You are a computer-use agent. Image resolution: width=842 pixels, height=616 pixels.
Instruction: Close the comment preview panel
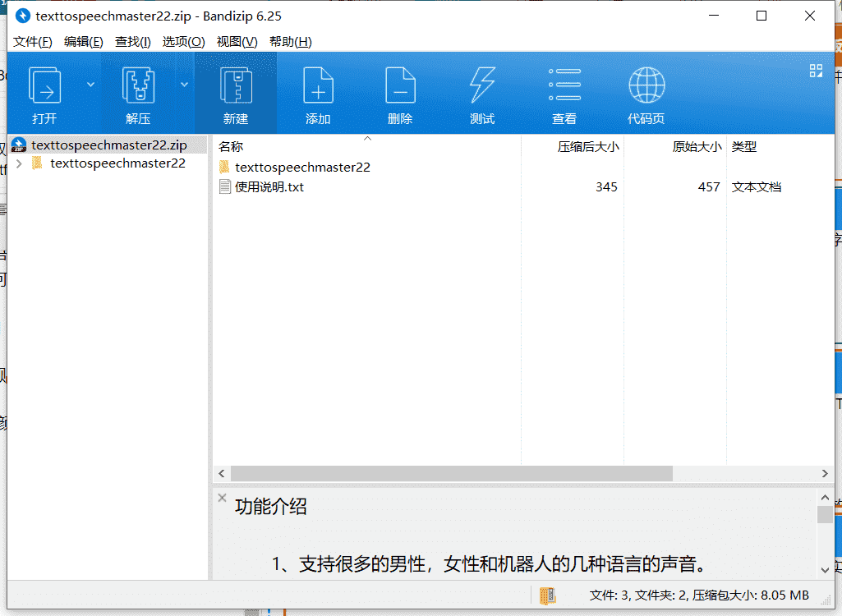point(223,498)
